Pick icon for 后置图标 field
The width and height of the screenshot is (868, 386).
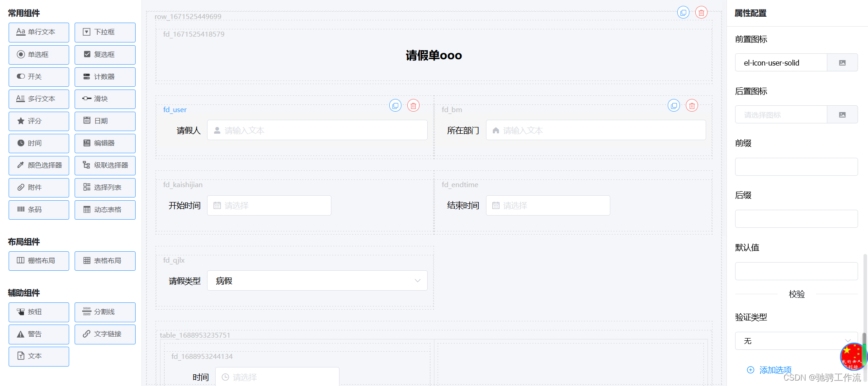pos(842,115)
